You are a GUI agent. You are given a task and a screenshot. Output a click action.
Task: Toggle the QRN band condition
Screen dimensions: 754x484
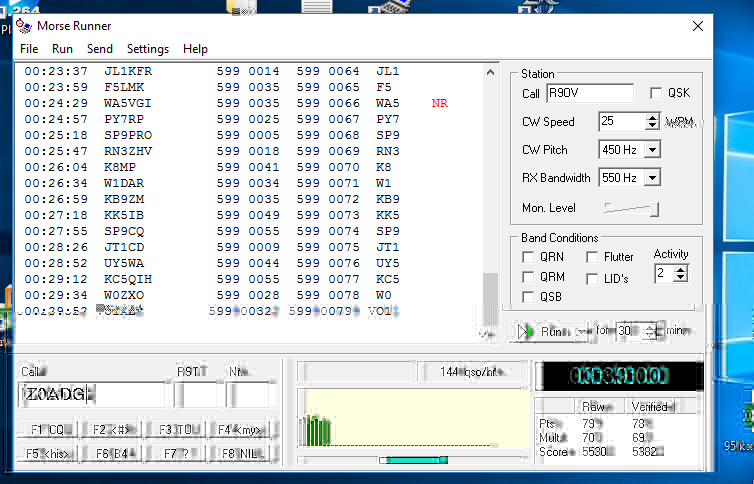pos(528,257)
